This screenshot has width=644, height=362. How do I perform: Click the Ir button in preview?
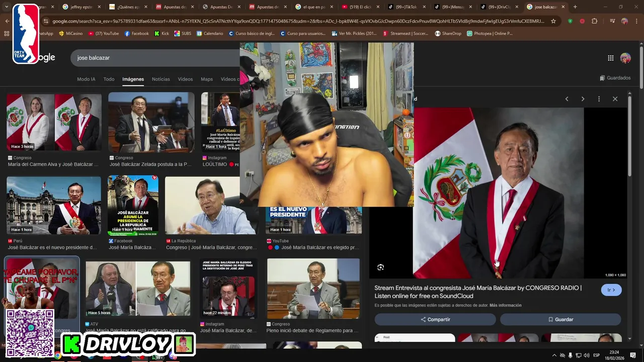(x=611, y=290)
